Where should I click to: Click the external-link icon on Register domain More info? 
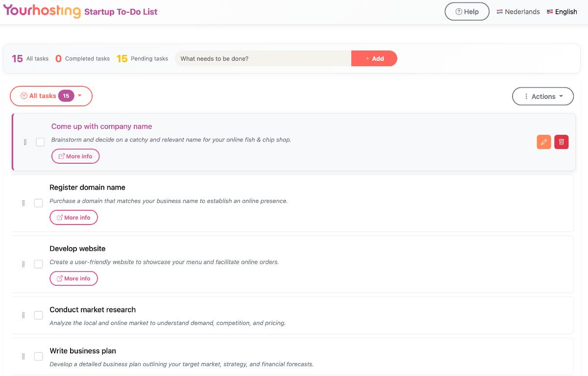[60, 217]
